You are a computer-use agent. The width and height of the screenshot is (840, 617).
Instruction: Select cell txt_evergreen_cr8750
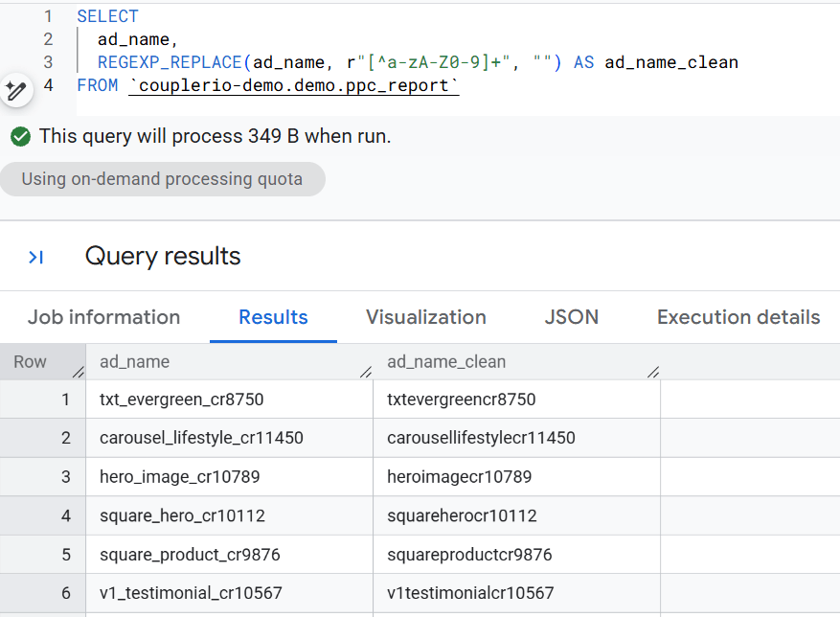click(x=229, y=400)
